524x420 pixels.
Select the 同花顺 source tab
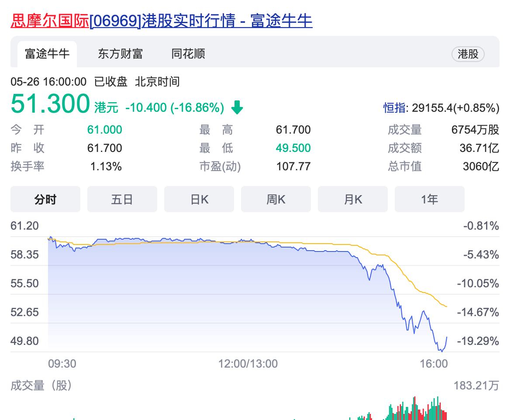(188, 54)
